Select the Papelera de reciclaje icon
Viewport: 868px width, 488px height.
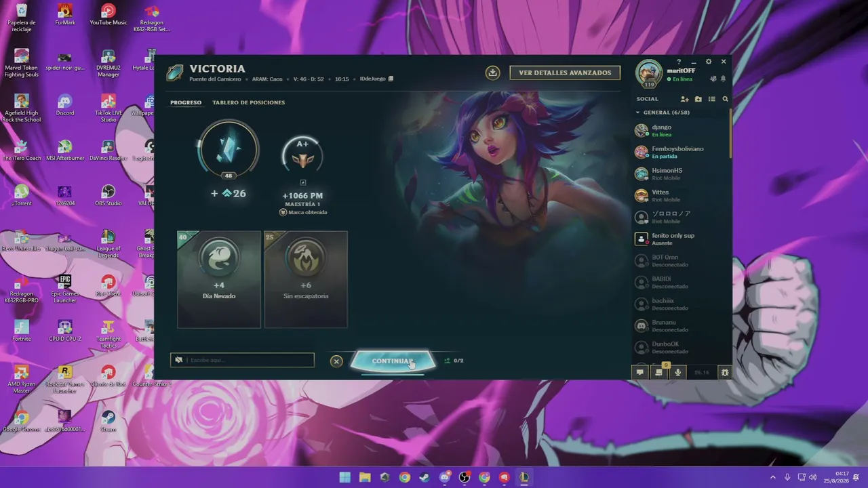coord(22,19)
